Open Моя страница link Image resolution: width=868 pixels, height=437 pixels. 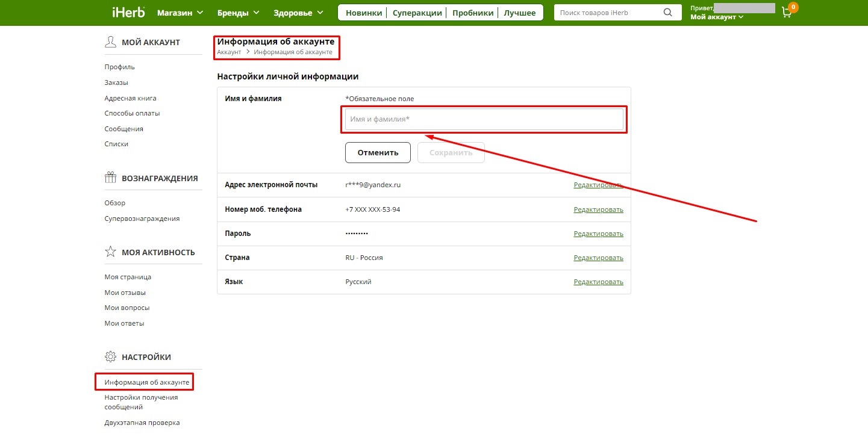(128, 277)
